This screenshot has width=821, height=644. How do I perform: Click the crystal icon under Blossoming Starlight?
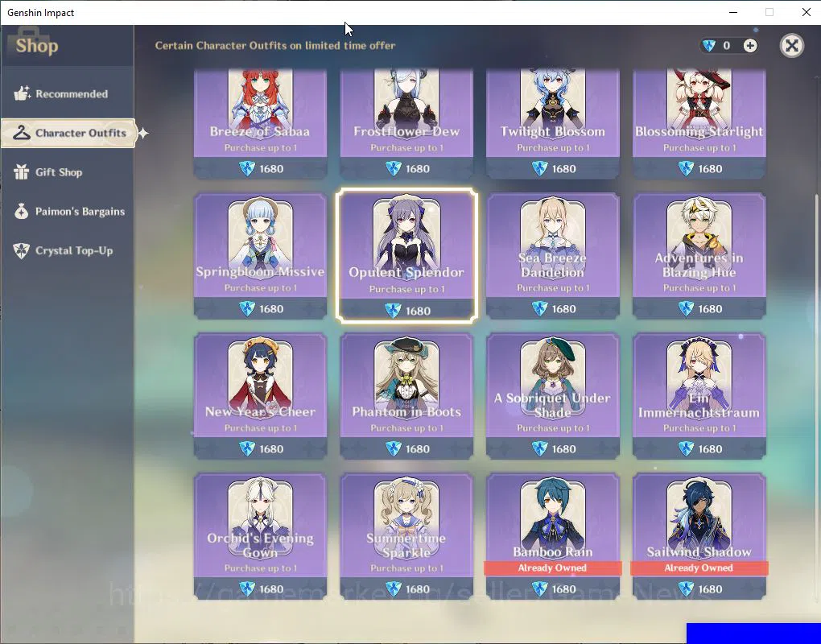click(x=686, y=168)
